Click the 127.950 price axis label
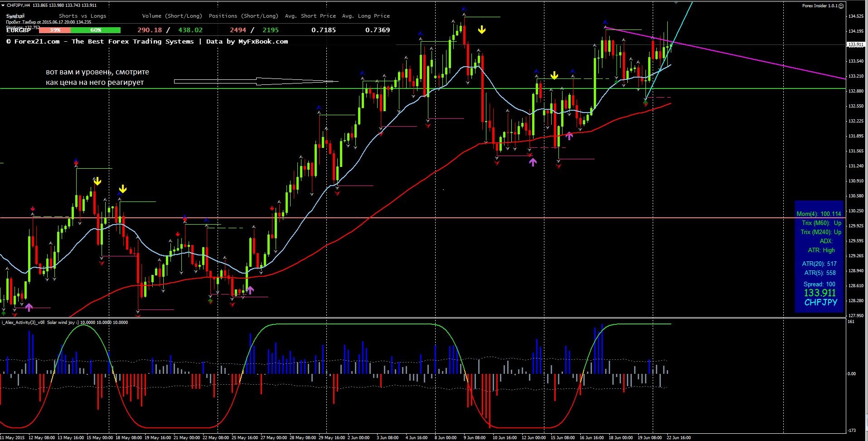Screen dimensions: 868x441 [x=856, y=315]
